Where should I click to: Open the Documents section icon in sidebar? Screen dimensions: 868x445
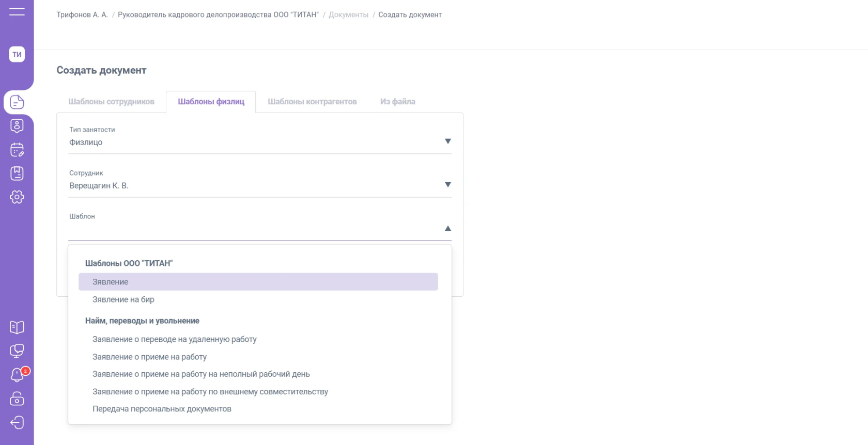coord(17,102)
